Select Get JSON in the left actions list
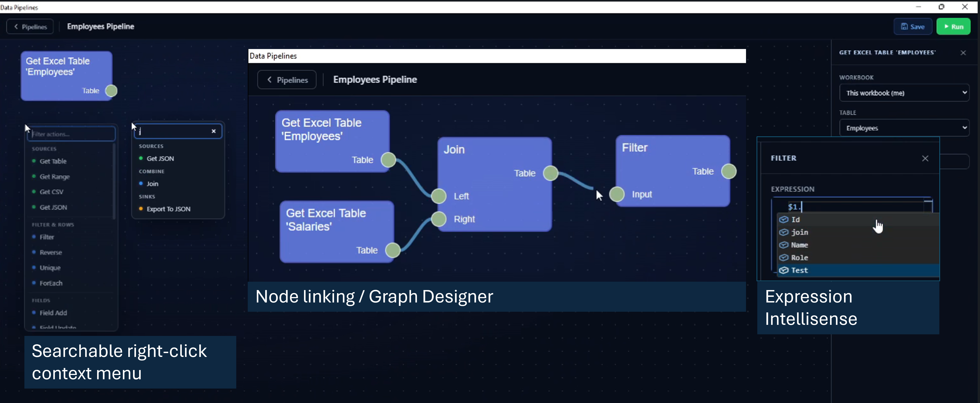The width and height of the screenshot is (980, 403). pyautogui.click(x=53, y=207)
